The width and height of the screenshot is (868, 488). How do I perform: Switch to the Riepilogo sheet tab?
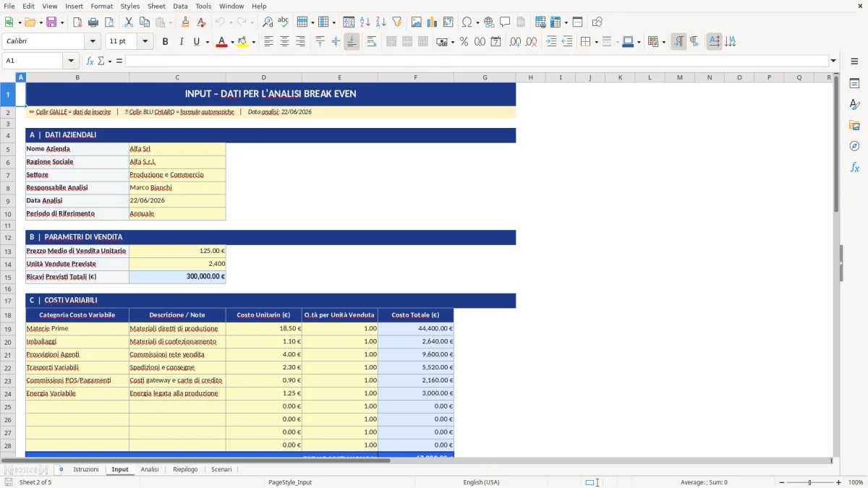(x=185, y=469)
